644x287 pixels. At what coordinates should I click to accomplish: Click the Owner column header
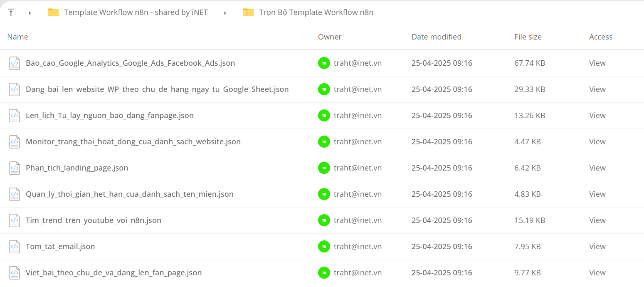pyautogui.click(x=330, y=37)
